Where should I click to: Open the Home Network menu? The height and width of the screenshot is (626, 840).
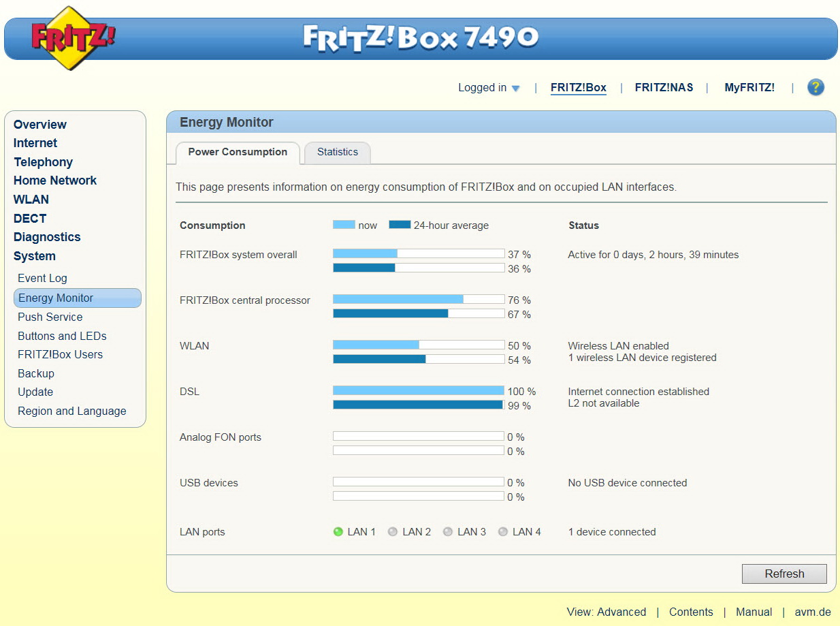[55, 181]
